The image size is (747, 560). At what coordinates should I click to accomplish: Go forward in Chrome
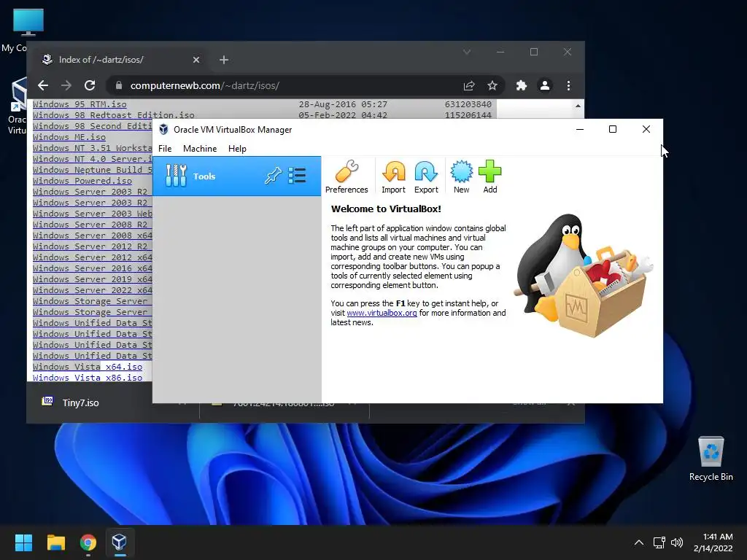66,86
